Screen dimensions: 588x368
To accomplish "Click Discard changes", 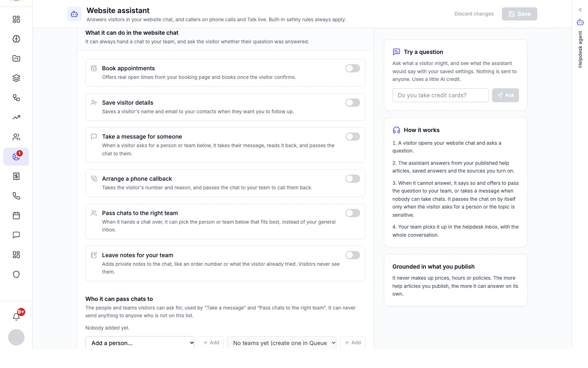I will [x=474, y=14].
